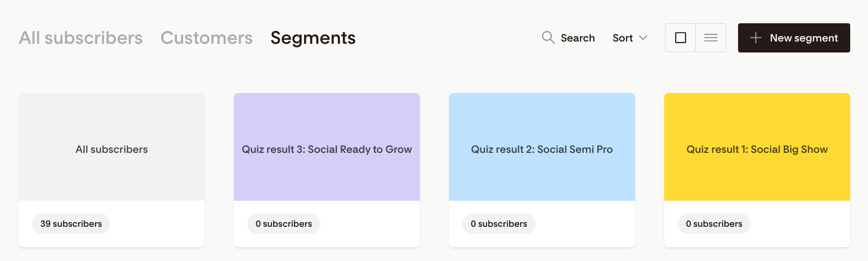Open the Sort options menu

click(623, 38)
